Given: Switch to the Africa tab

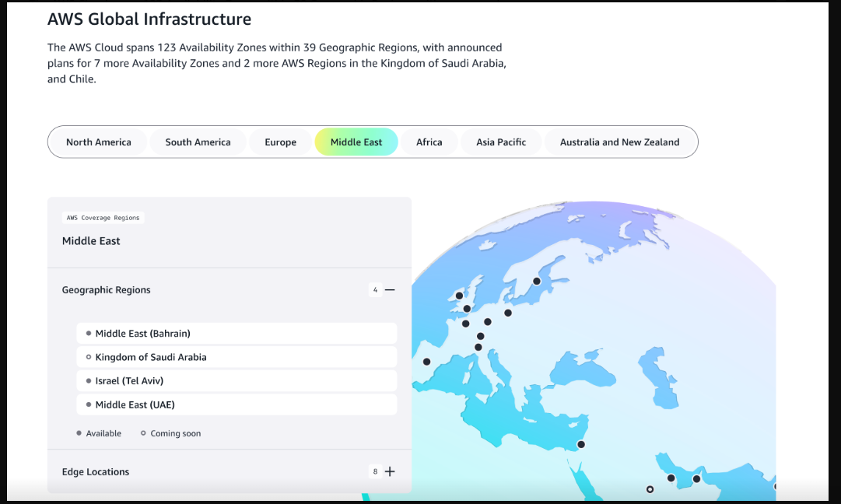Looking at the screenshot, I should coord(429,142).
